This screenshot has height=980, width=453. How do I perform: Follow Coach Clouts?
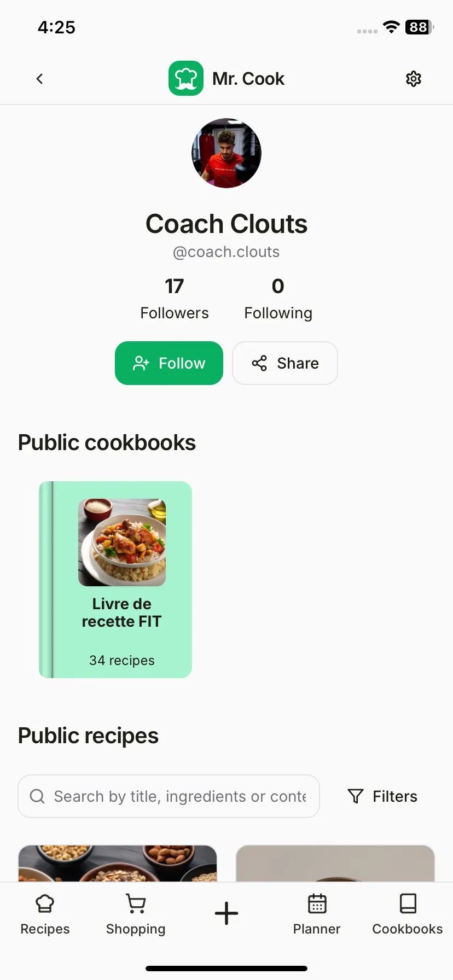[x=169, y=363]
